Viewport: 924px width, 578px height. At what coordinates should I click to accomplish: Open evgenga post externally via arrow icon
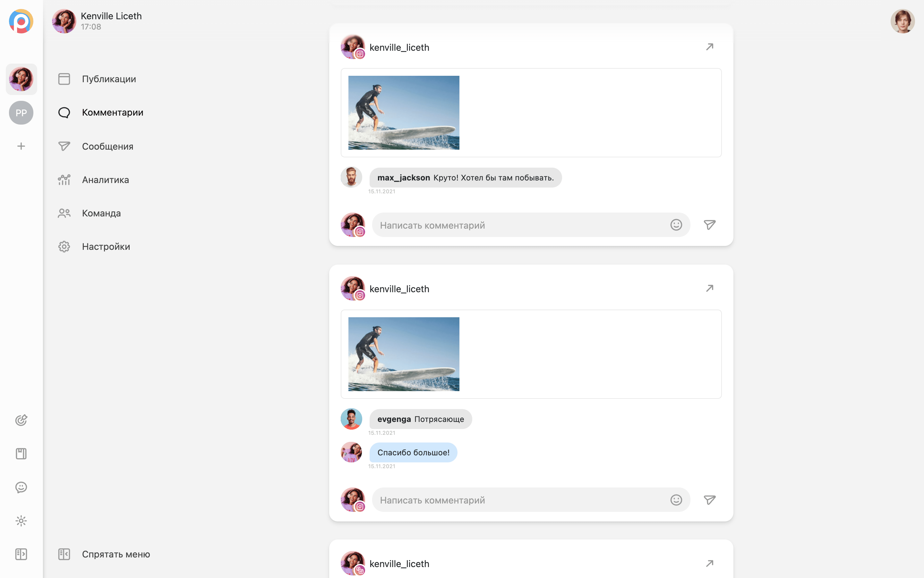pyautogui.click(x=710, y=289)
